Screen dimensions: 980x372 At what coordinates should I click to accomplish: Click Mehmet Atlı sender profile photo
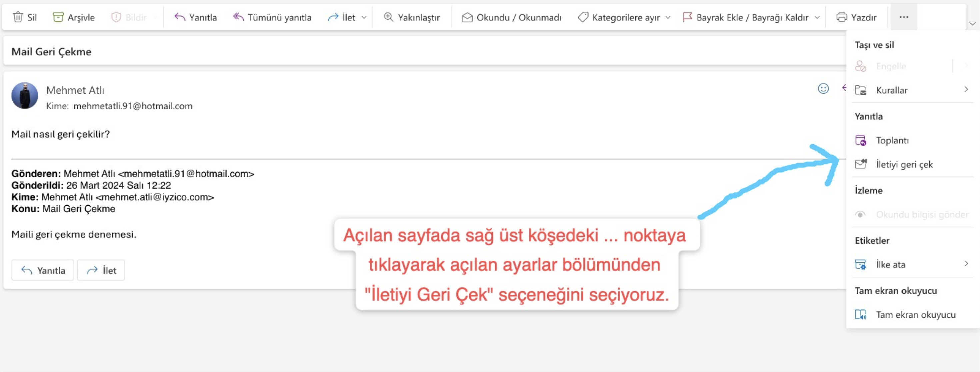[25, 95]
